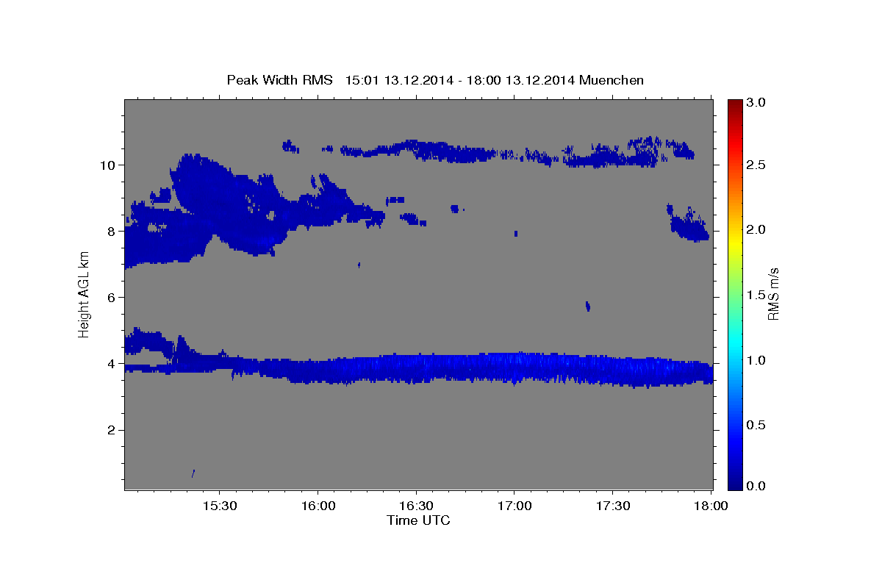Click the 16:30 time tick label

416,506
